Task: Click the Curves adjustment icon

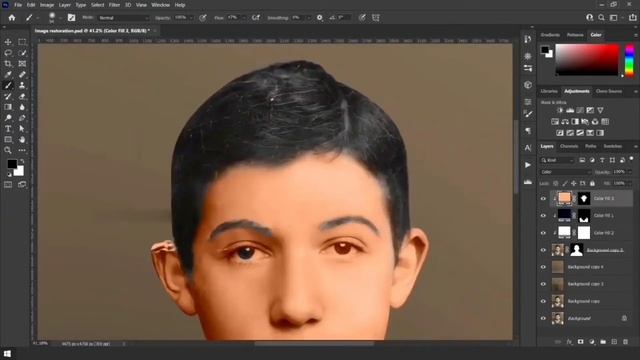Action: [580, 110]
